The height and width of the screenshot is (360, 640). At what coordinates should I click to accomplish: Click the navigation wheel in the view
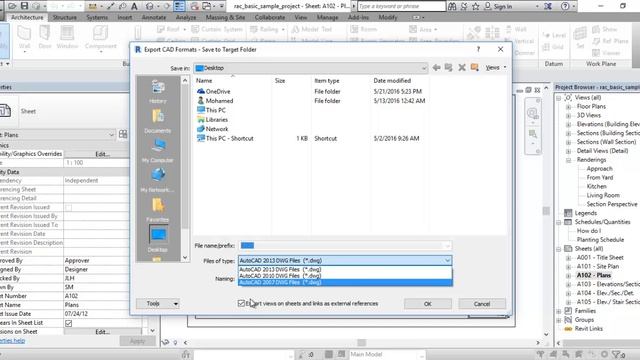(532, 113)
